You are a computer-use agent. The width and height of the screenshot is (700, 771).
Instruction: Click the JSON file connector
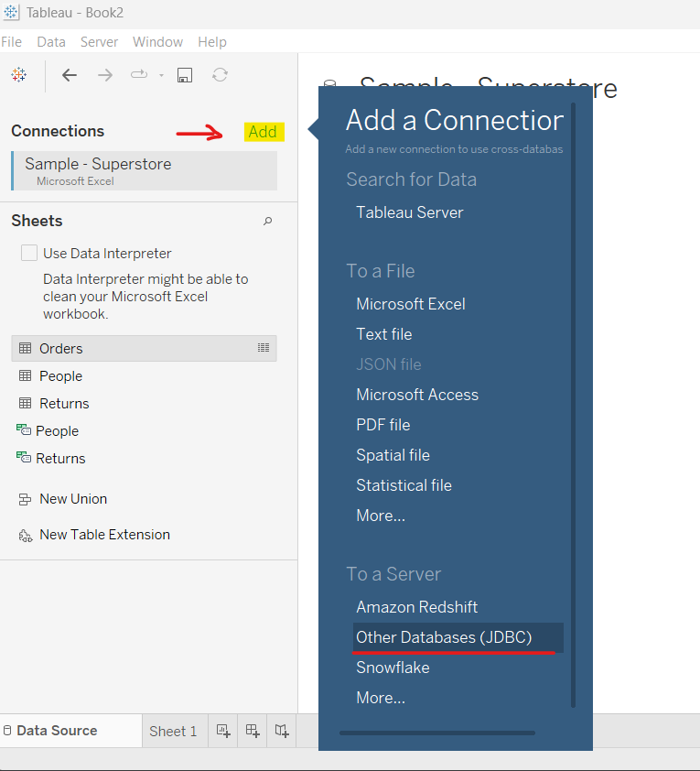point(389,364)
